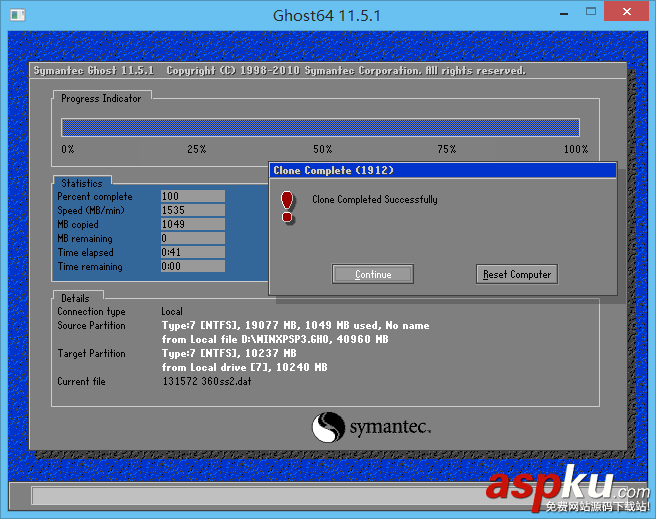Click the Details panel label

pyautogui.click(x=75, y=298)
